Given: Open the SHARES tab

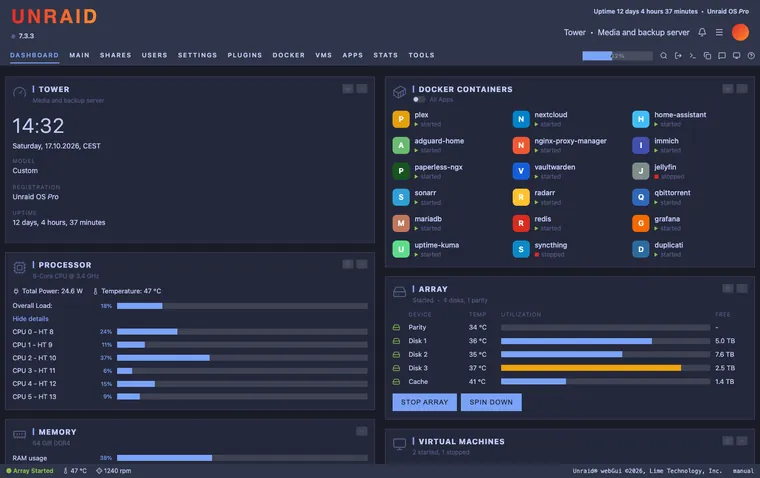Looking at the screenshot, I should click(x=116, y=55).
